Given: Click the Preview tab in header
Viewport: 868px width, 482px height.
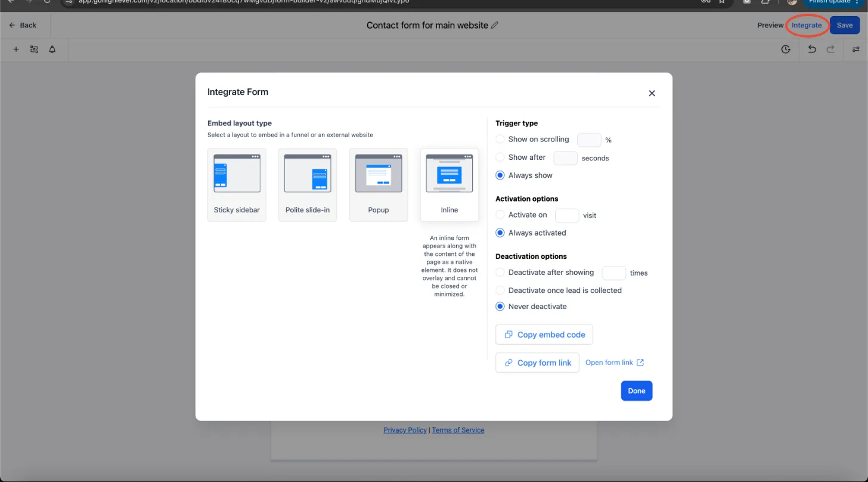Looking at the screenshot, I should (x=770, y=25).
